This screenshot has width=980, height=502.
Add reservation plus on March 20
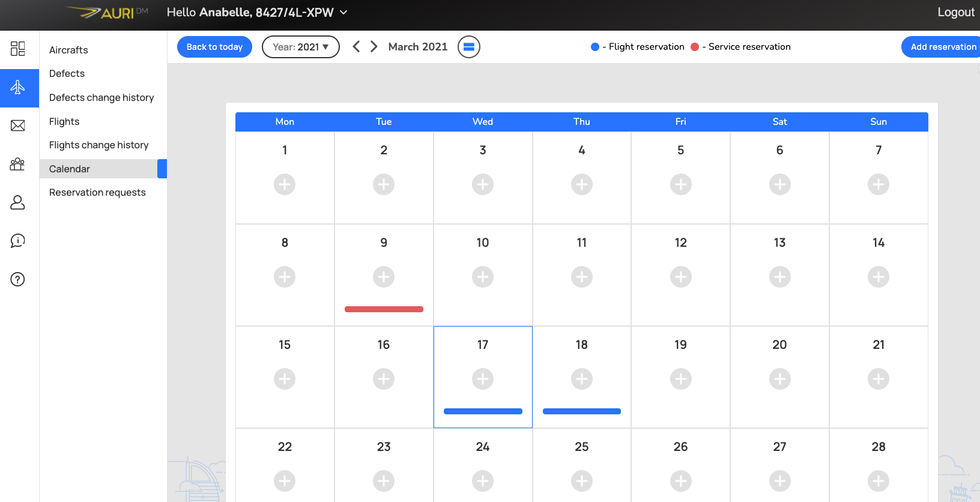(x=780, y=379)
